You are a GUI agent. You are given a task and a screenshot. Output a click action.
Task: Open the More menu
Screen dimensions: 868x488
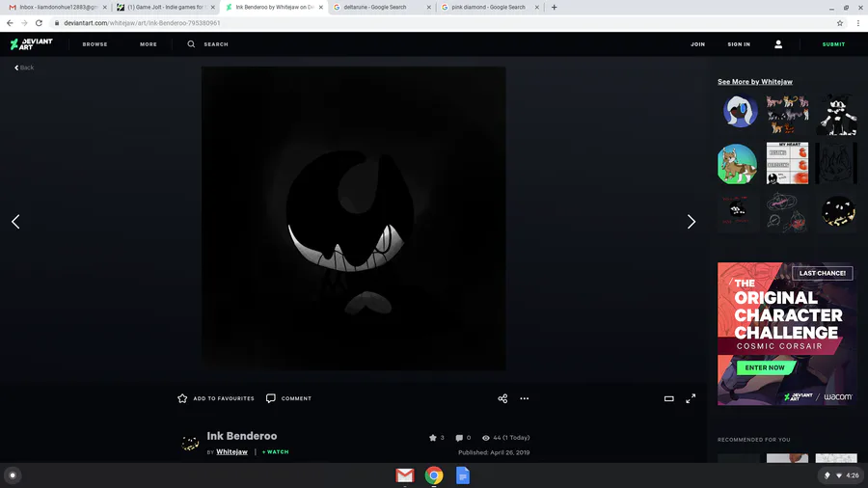click(x=148, y=44)
